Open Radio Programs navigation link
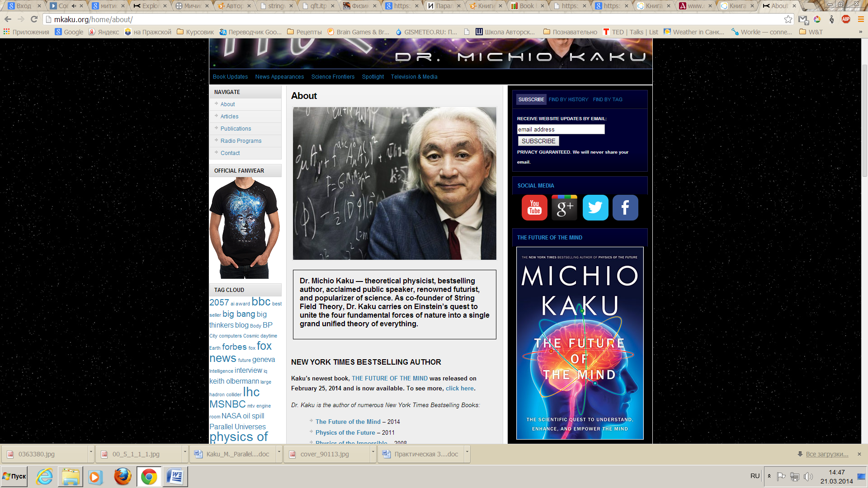This screenshot has width=868, height=488. click(241, 141)
